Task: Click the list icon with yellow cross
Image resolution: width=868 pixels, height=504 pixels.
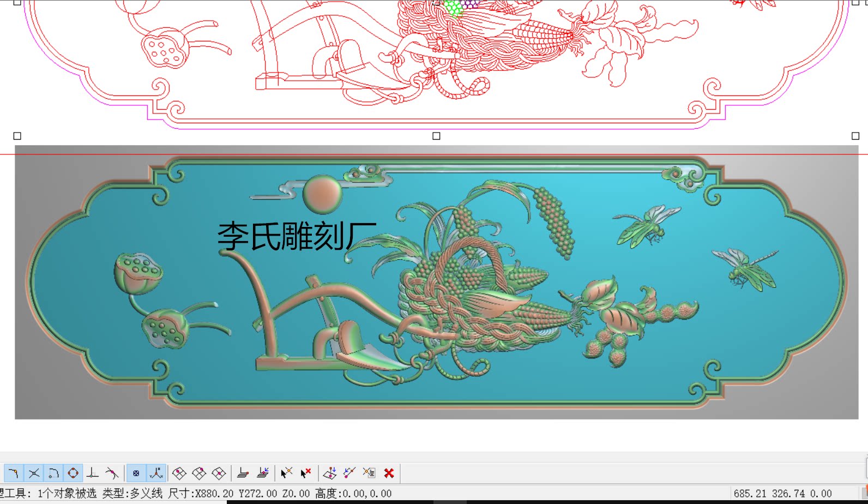Action: pyautogui.click(x=369, y=473)
